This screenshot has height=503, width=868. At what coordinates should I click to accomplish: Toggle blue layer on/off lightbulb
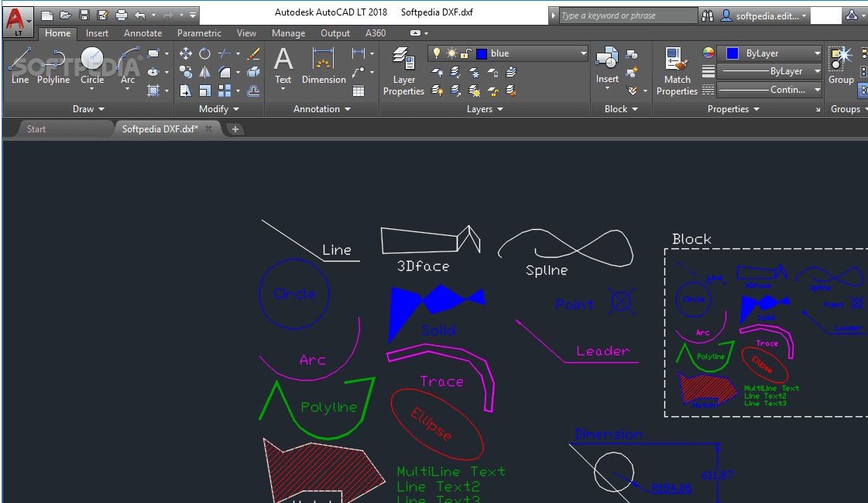(437, 53)
